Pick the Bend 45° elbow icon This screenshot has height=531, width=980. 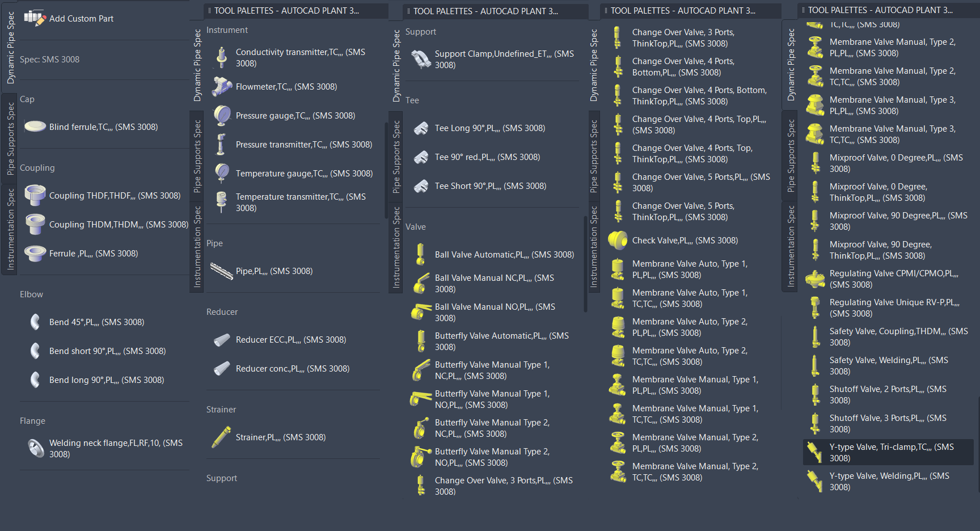click(x=35, y=322)
